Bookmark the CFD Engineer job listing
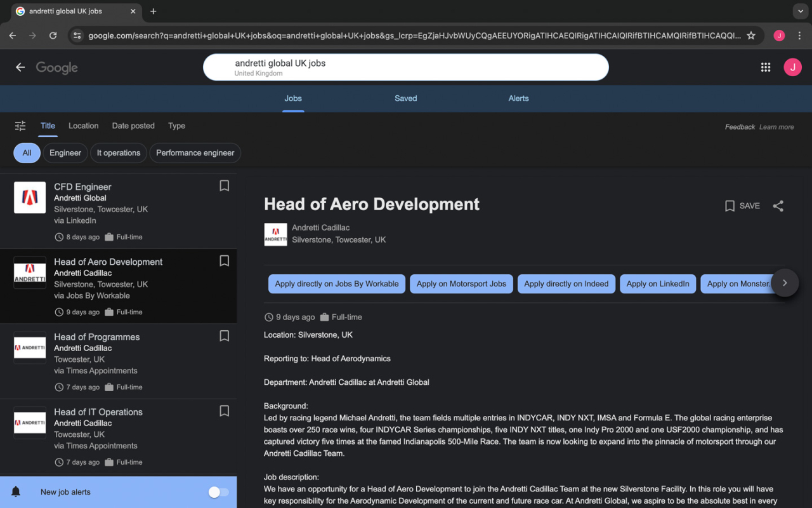This screenshot has height=508, width=812. click(x=224, y=185)
